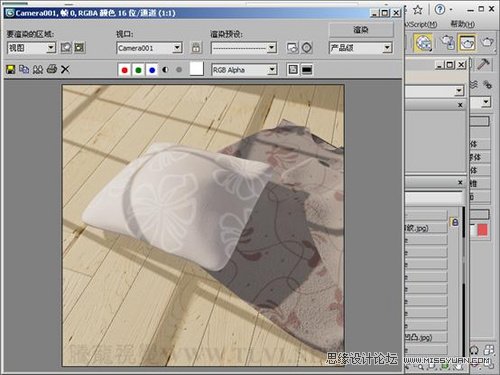Clone the rendered frame window
Image resolution: width=500 pixels, height=375 pixels.
[x=38, y=69]
